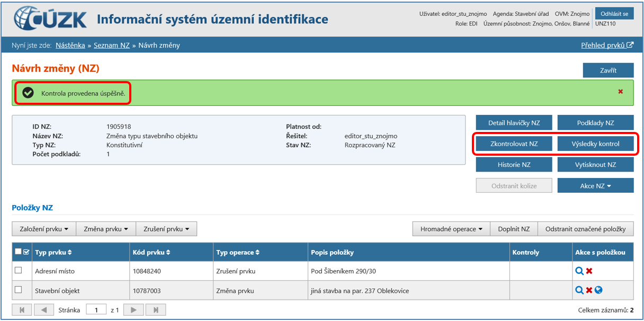Click red delete X for Stavební objekt row
The image size is (644, 321).
[589, 290]
